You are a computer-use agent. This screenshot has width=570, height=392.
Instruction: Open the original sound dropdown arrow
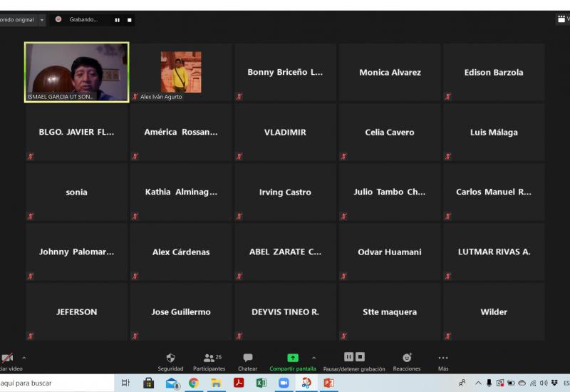click(x=42, y=20)
